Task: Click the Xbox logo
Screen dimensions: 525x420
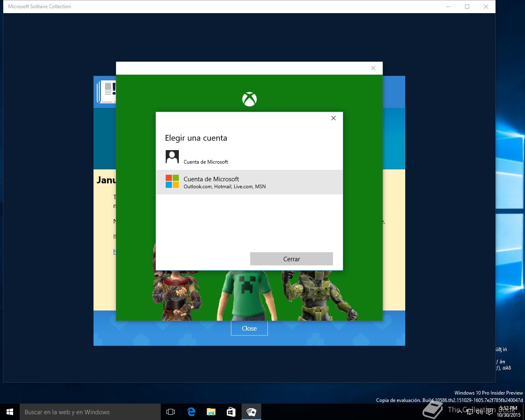Action: 249,99
